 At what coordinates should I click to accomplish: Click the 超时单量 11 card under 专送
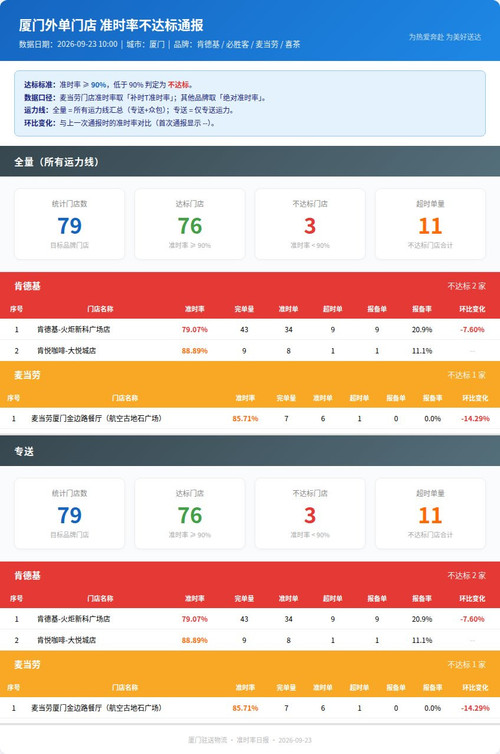coord(430,514)
